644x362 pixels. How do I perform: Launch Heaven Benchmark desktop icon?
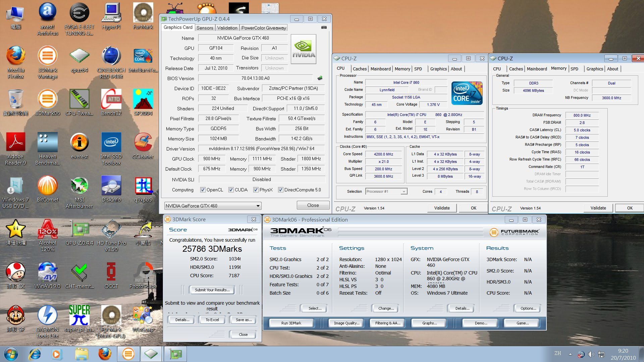point(47,149)
